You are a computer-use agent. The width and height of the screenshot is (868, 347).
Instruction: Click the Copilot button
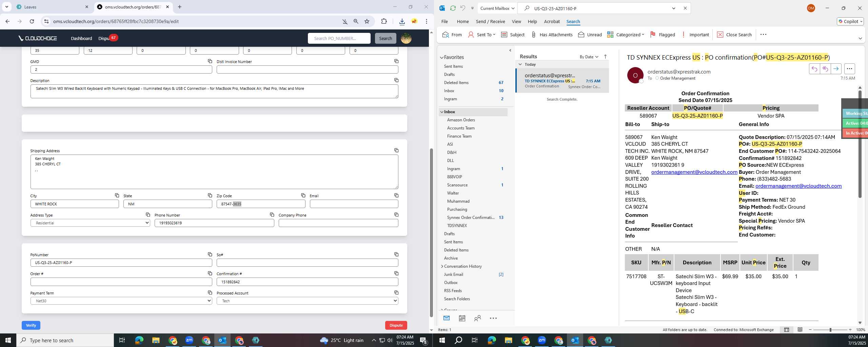[x=850, y=21]
